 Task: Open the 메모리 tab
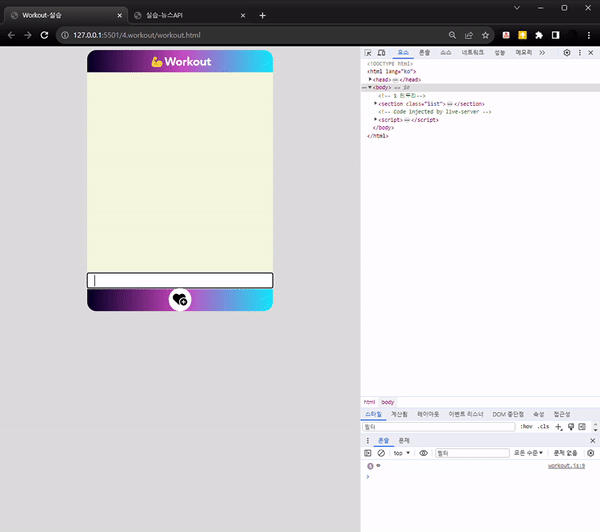pos(523,52)
